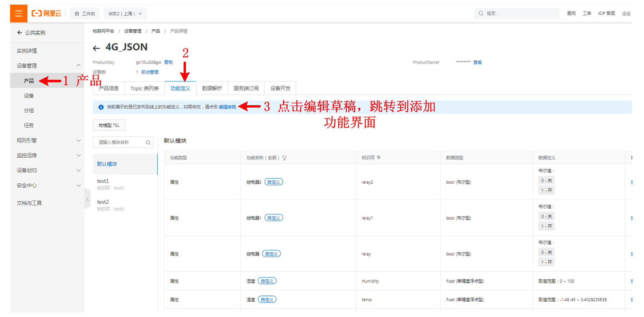
Task: Collapse the sidebar using the panel handle
Action: tap(87, 199)
